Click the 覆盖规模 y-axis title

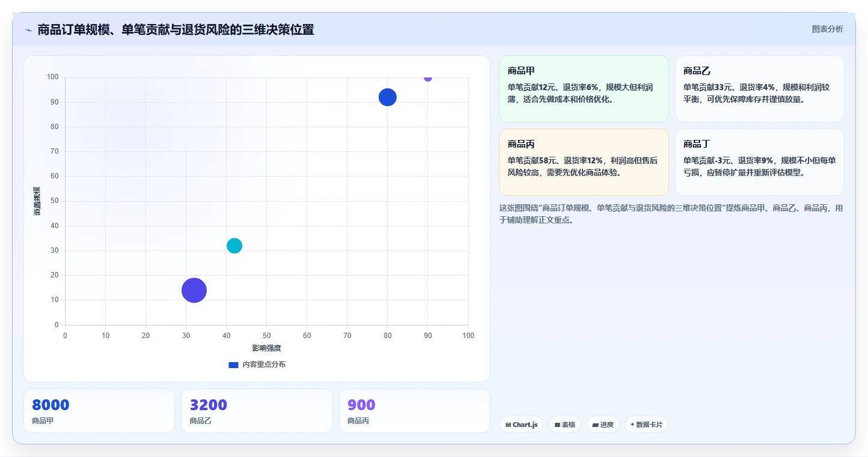click(x=37, y=201)
